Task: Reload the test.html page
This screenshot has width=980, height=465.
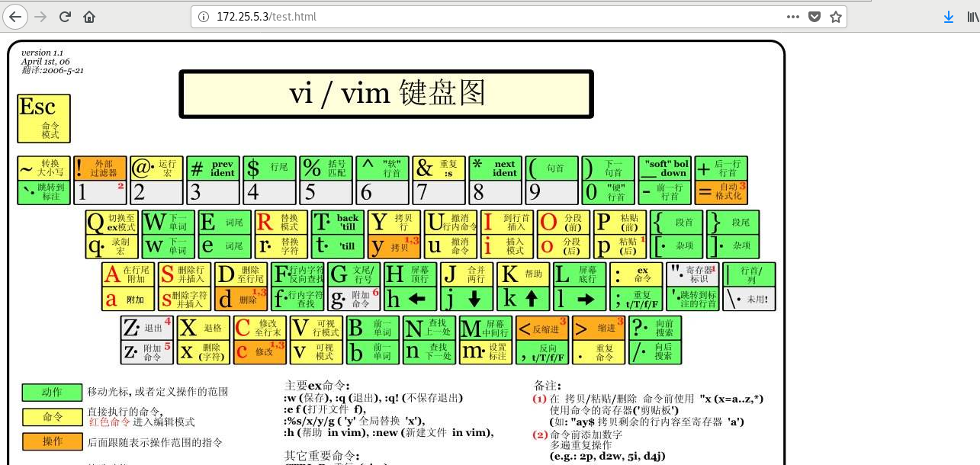Action: (x=65, y=16)
